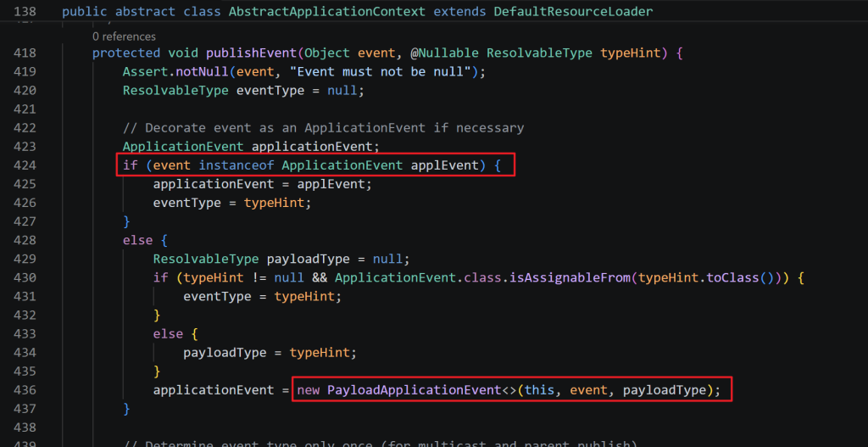Click ApplicationEvent type on line 424
This screenshot has width=868, height=447.
tap(342, 165)
